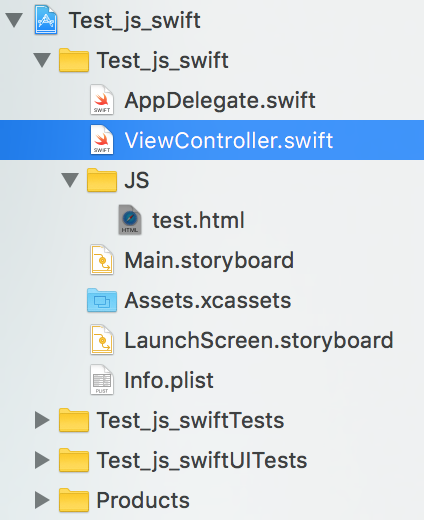Click the Assets.xcassets blue folder icon

pyautogui.click(x=102, y=300)
